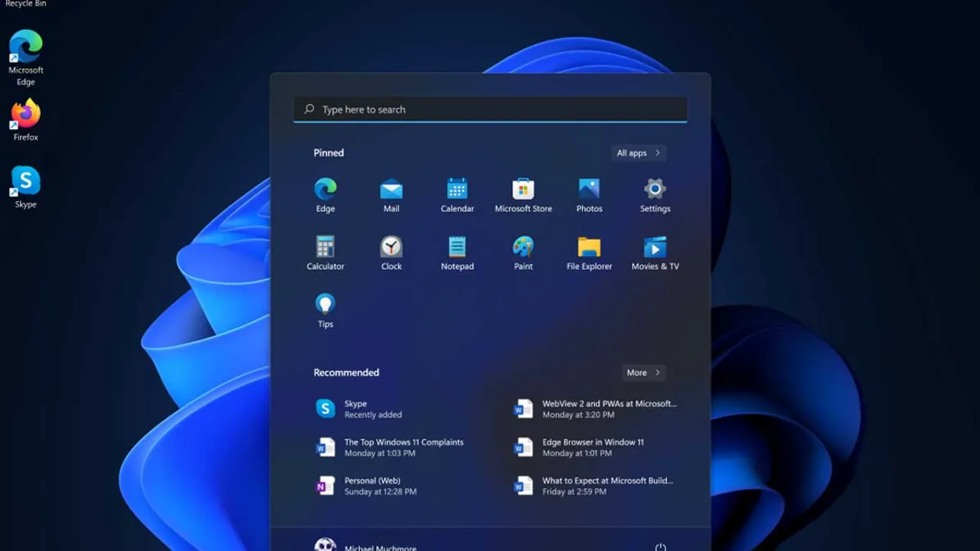Open File Explorer from Start menu
The image size is (980, 551).
(x=589, y=253)
